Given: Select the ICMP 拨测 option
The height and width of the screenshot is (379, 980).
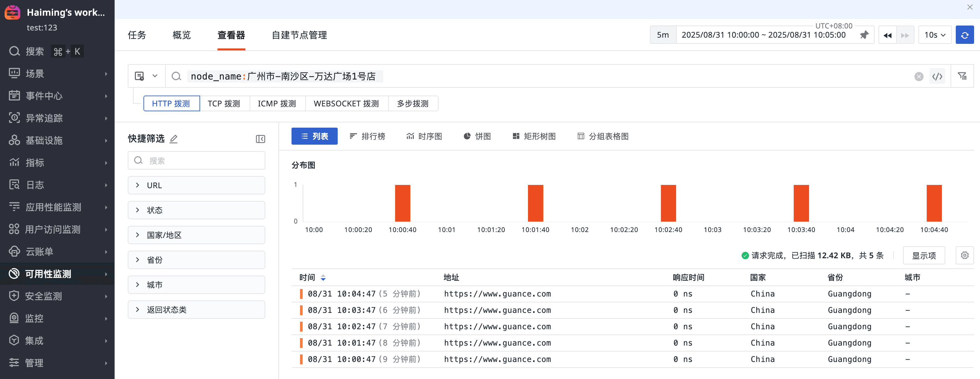Looking at the screenshot, I should (276, 103).
